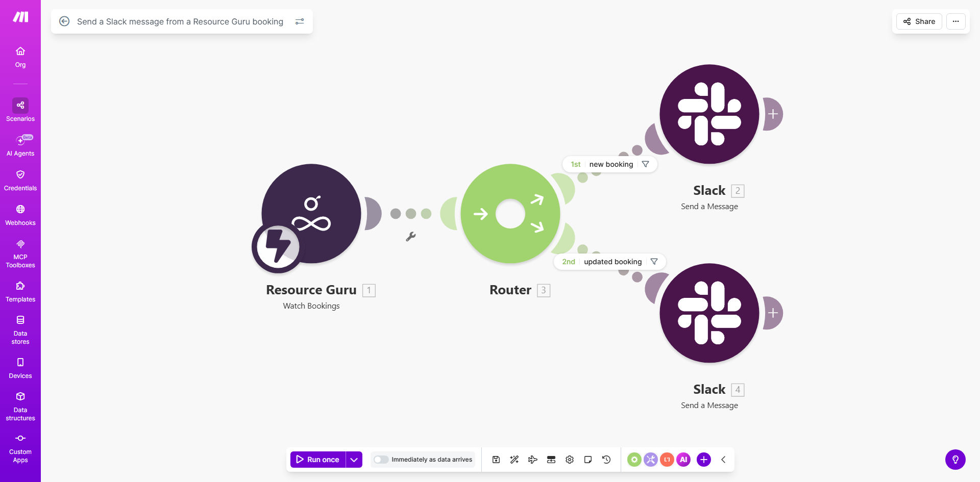The image size is (980, 482).
Task: Open the instant trigger lightning badge
Action: [278, 247]
